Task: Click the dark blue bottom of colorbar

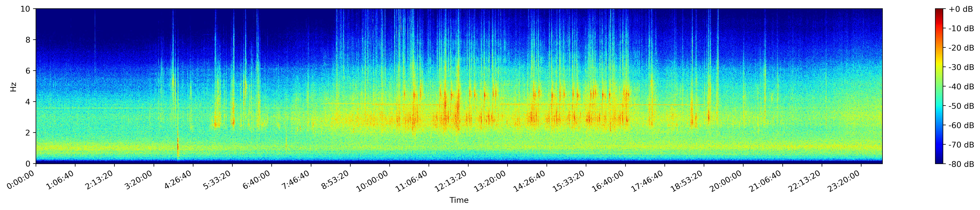Action: (939, 162)
